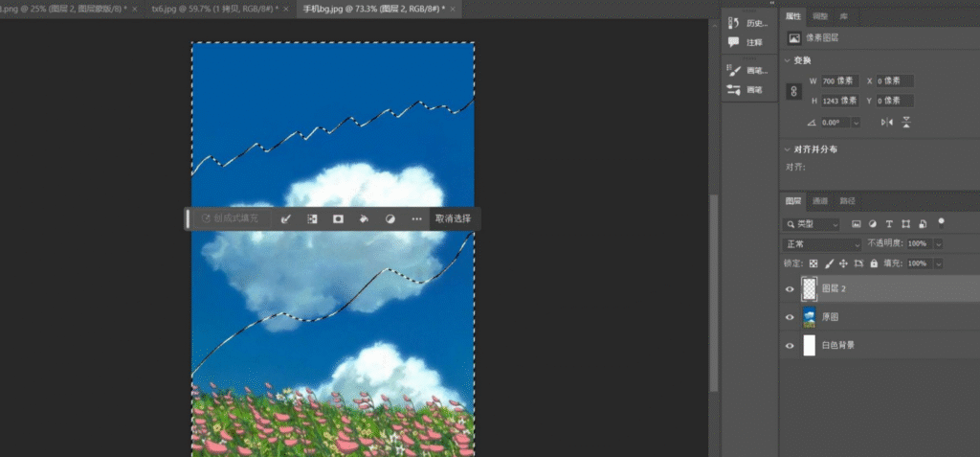Click the Y position 0 像素 field
This screenshot has width=980, height=457.
tap(895, 101)
